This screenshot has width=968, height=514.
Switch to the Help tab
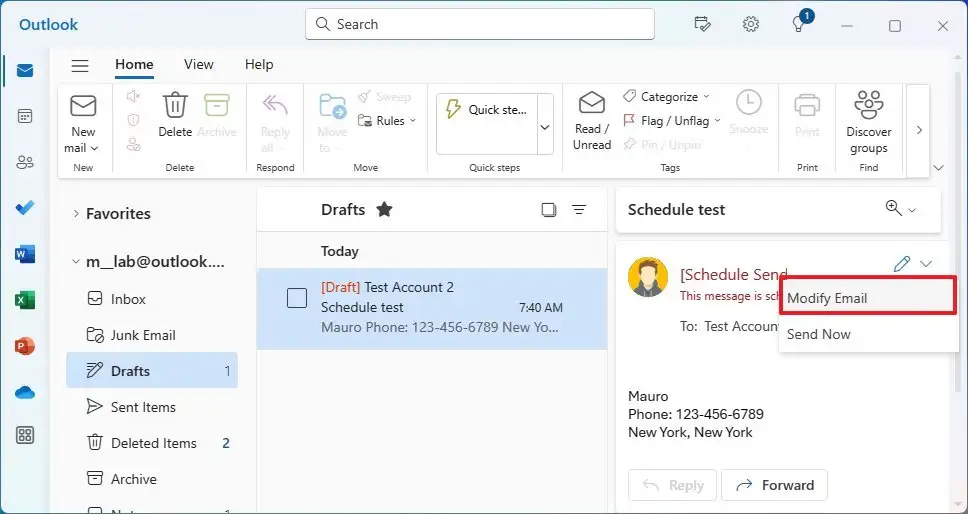click(259, 64)
